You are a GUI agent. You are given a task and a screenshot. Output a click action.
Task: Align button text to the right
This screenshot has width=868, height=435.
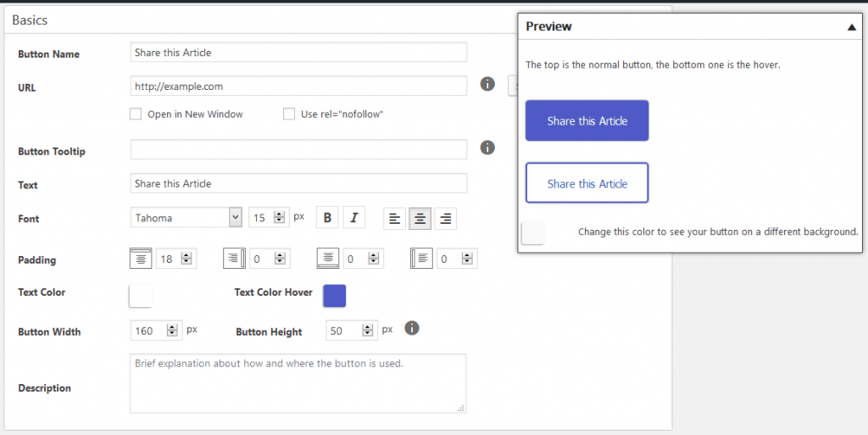(x=445, y=218)
